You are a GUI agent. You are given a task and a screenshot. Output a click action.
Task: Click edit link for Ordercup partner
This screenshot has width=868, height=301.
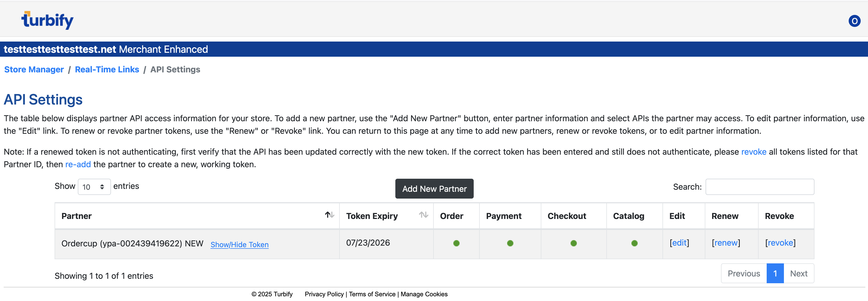[679, 243]
